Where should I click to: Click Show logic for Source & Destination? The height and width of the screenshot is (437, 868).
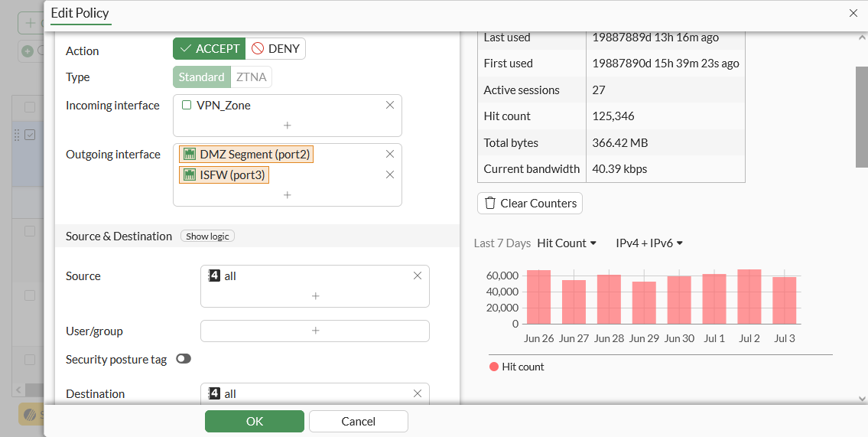pyautogui.click(x=207, y=236)
